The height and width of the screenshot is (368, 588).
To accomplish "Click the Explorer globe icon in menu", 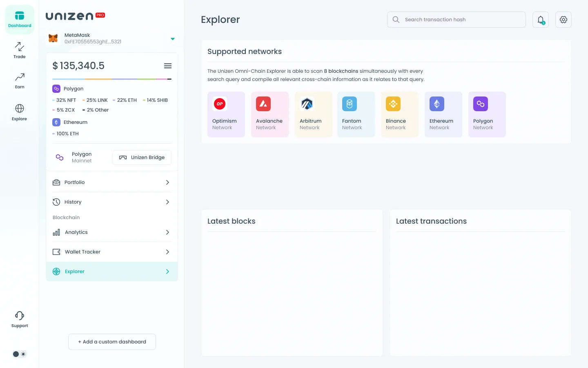I will pyautogui.click(x=56, y=272).
